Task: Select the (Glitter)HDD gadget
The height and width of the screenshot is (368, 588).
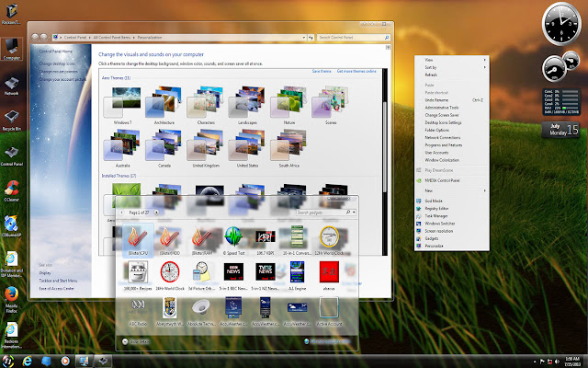Action: tap(169, 240)
